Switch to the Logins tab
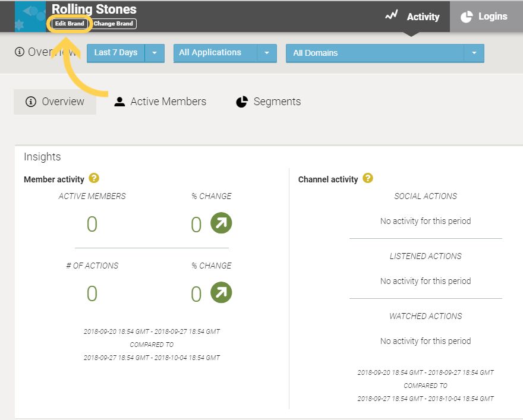The width and height of the screenshot is (523, 420). 486,17
